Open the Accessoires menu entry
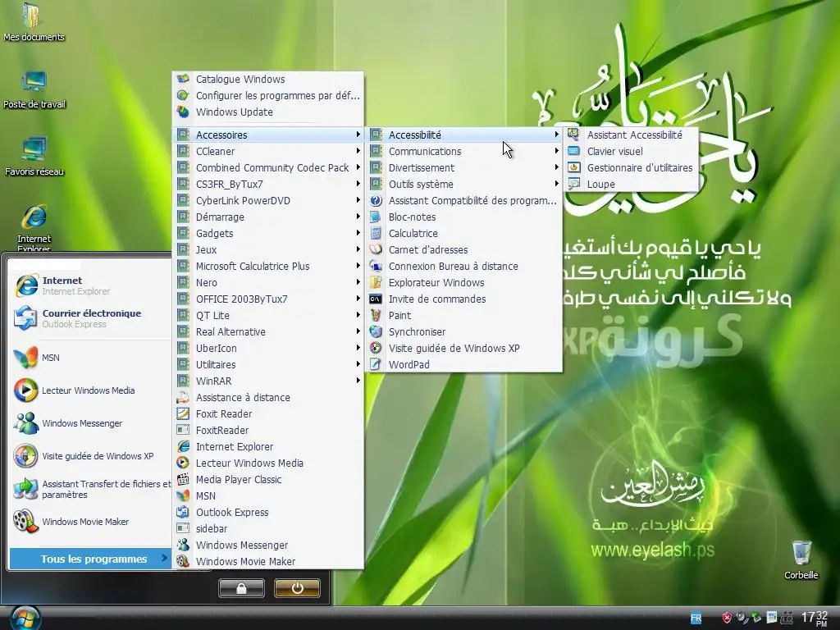840x630 pixels. click(x=268, y=135)
